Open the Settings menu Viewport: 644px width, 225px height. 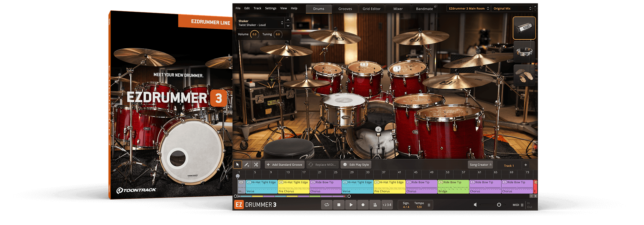pos(270,8)
